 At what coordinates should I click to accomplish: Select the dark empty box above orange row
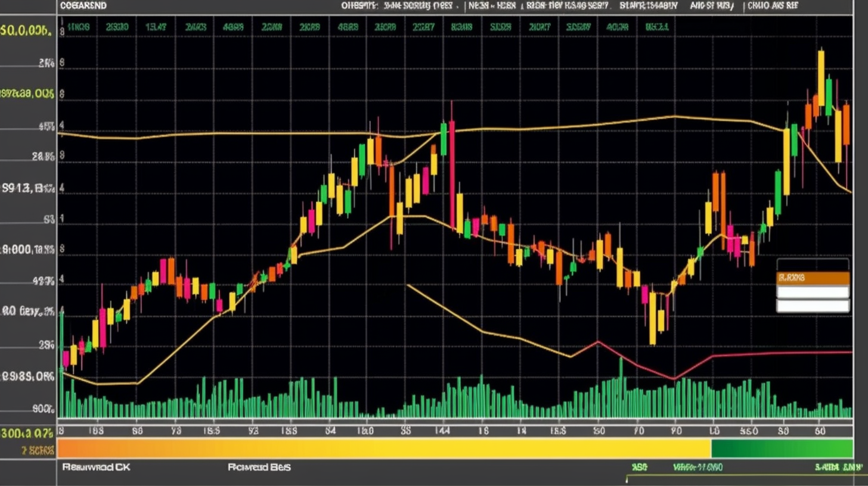[x=813, y=264]
